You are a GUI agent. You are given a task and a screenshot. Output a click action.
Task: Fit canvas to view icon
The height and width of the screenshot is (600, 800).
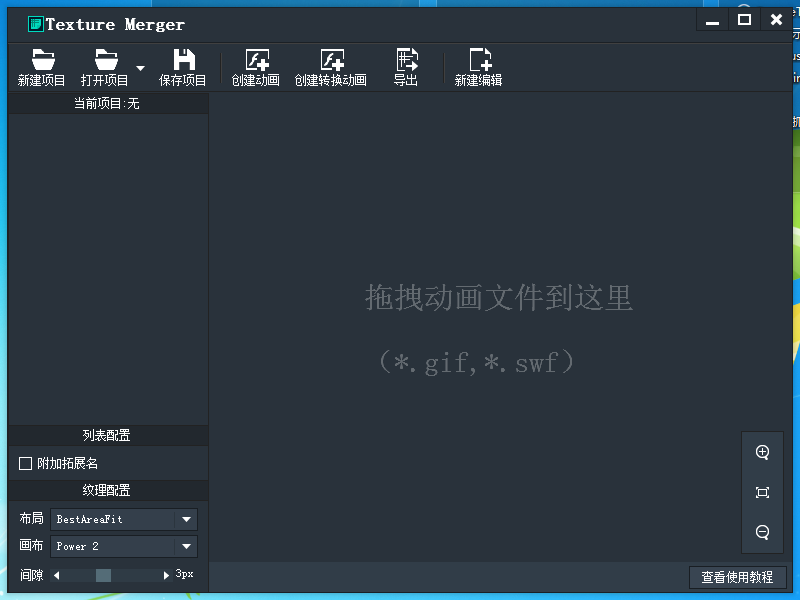pos(762,492)
